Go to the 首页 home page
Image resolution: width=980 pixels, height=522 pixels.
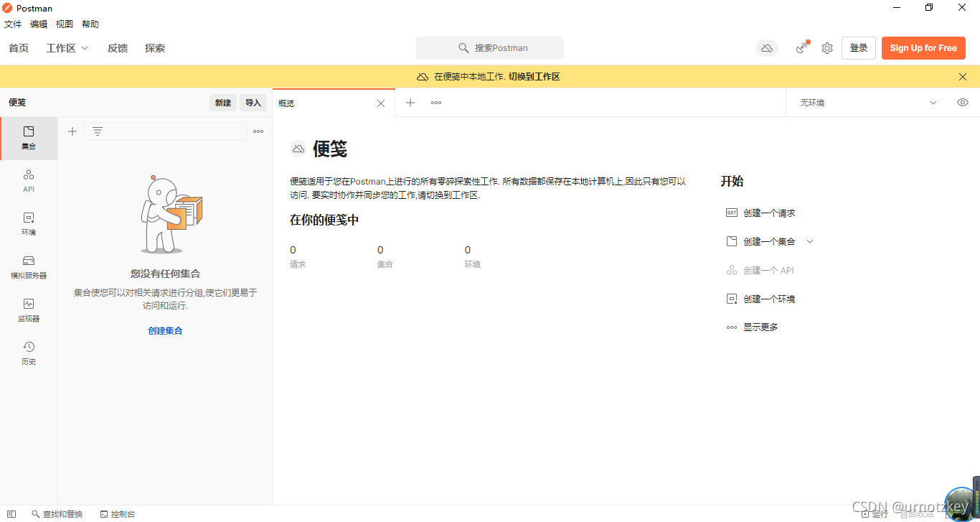[19, 48]
